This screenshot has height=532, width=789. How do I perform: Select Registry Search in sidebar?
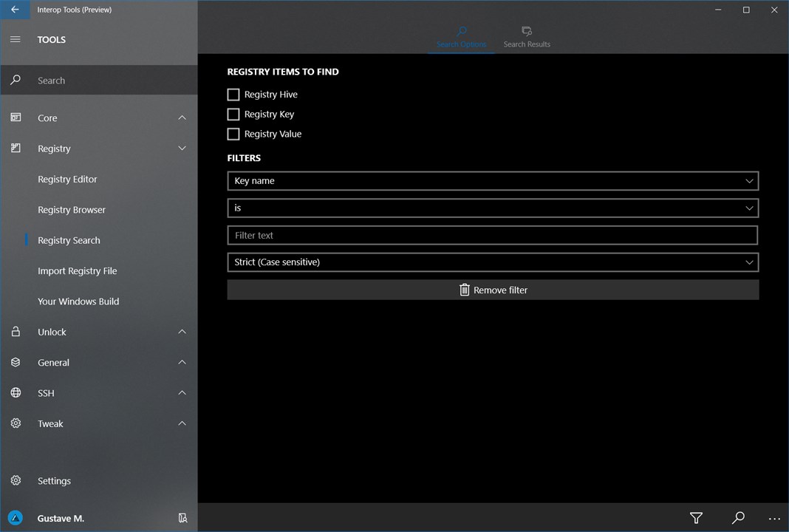(69, 241)
